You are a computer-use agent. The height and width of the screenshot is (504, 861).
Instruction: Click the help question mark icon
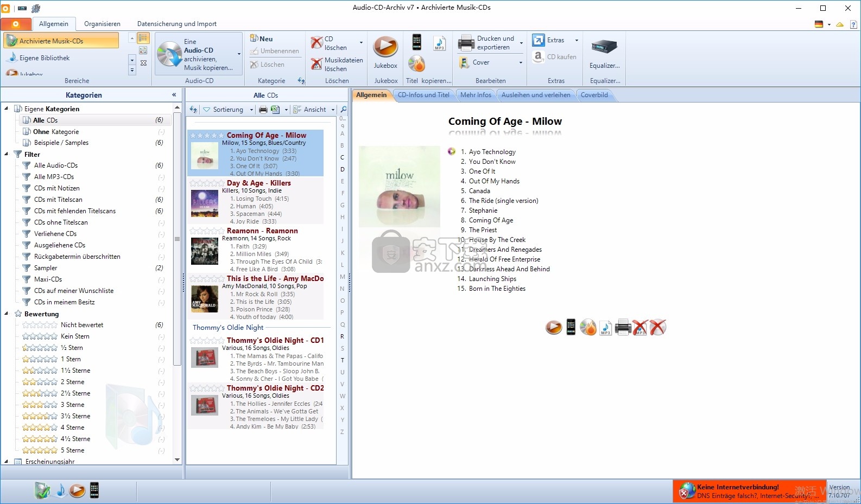click(853, 24)
